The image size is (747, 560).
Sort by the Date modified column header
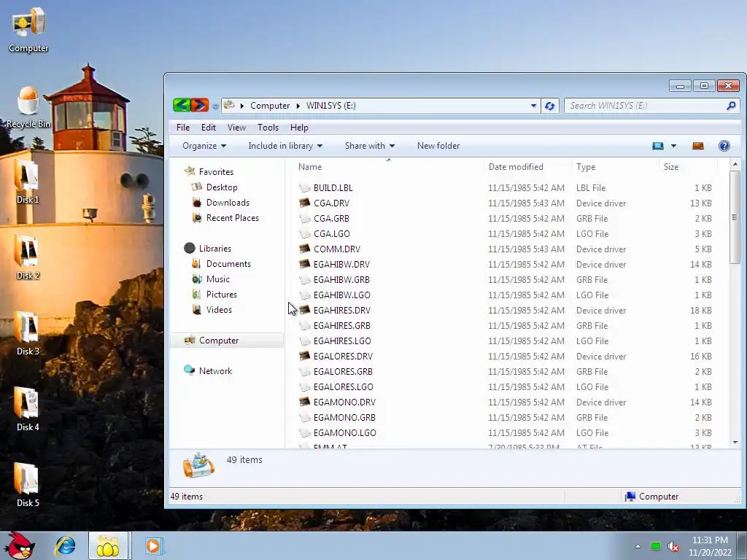[528, 167]
